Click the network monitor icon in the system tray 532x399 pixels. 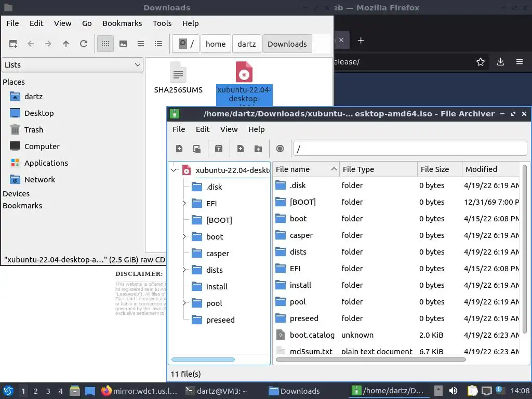tap(486, 391)
